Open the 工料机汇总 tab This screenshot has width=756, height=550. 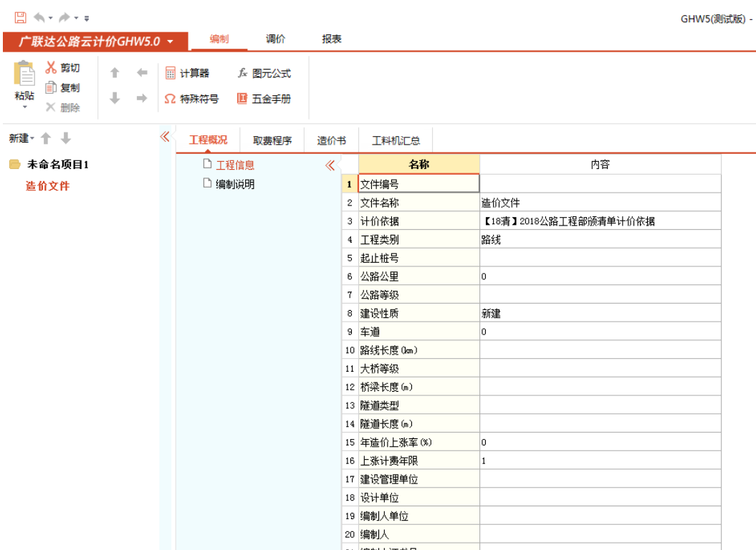[x=396, y=141]
